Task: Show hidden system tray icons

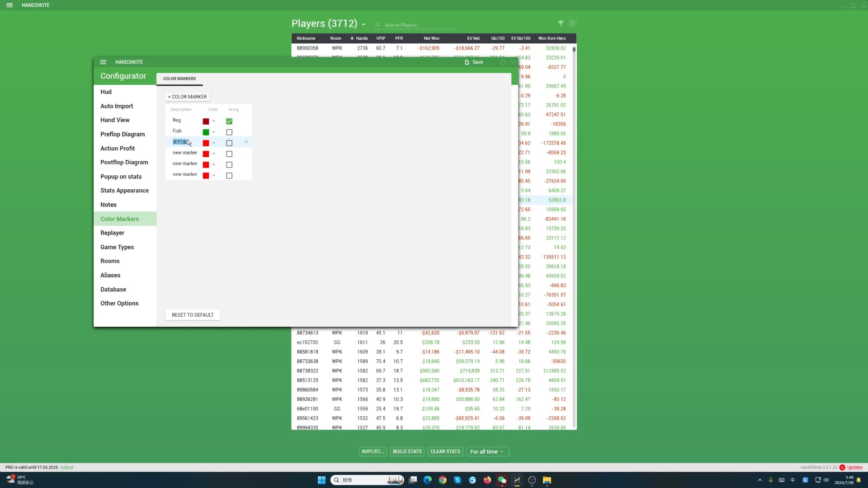Action: (760, 480)
